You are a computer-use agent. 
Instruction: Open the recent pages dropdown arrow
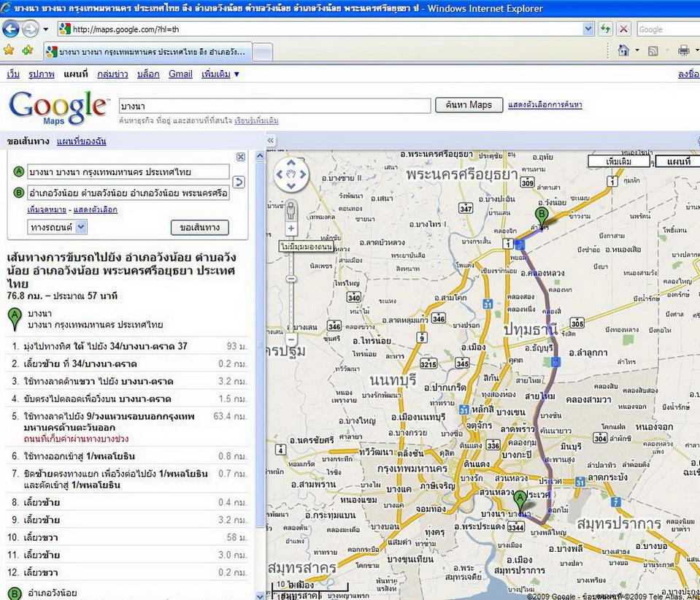pos(45,29)
